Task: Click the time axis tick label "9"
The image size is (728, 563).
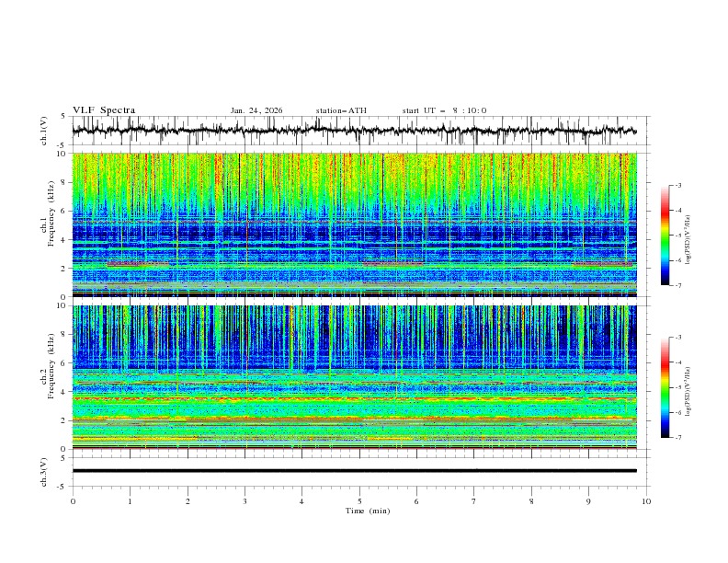Action: coord(588,501)
